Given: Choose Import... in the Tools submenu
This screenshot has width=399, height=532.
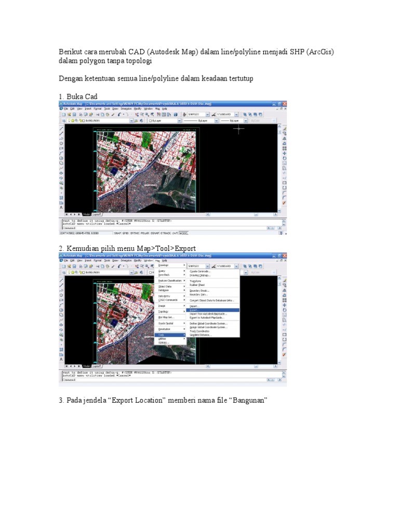Looking at the screenshot, I should coord(212,306).
